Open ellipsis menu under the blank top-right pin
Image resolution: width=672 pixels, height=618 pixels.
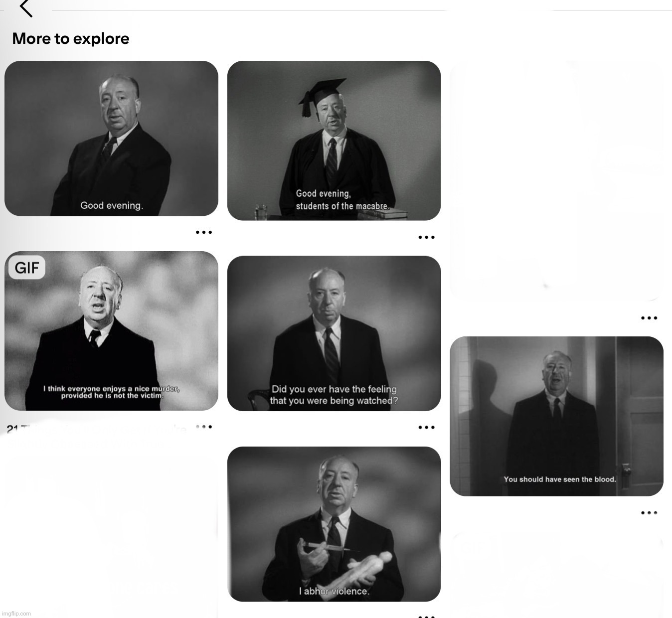click(649, 317)
